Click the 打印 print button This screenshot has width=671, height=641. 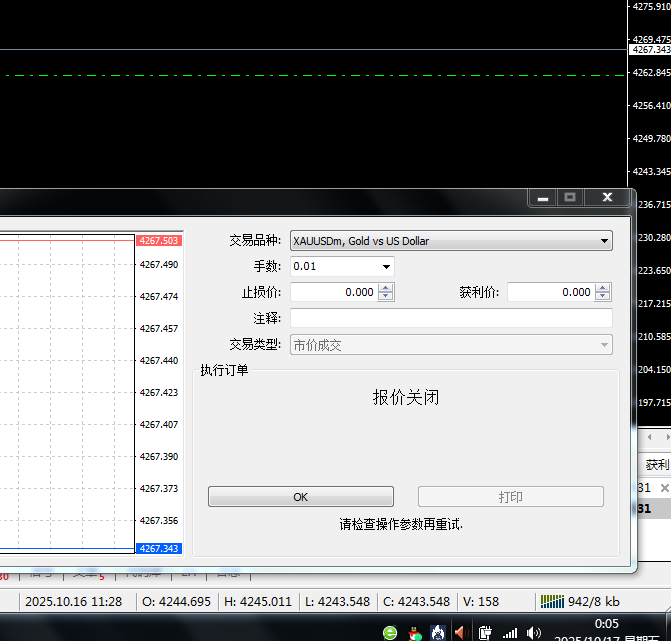[510, 497]
